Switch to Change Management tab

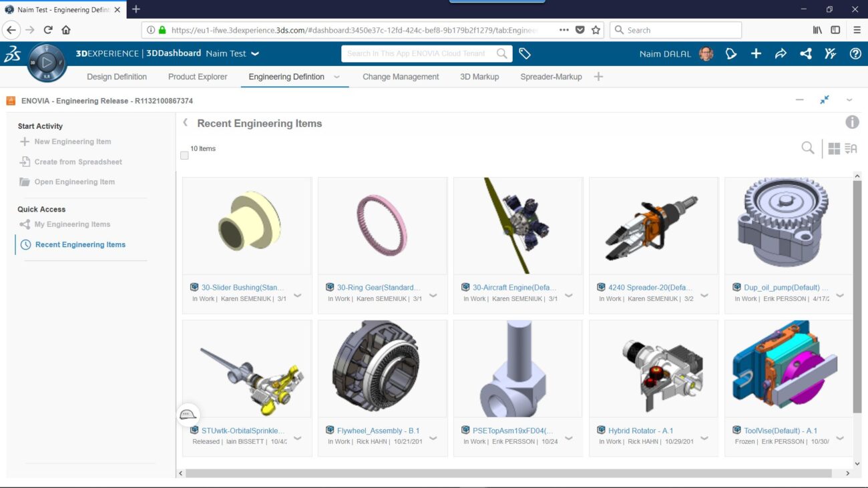pyautogui.click(x=401, y=77)
